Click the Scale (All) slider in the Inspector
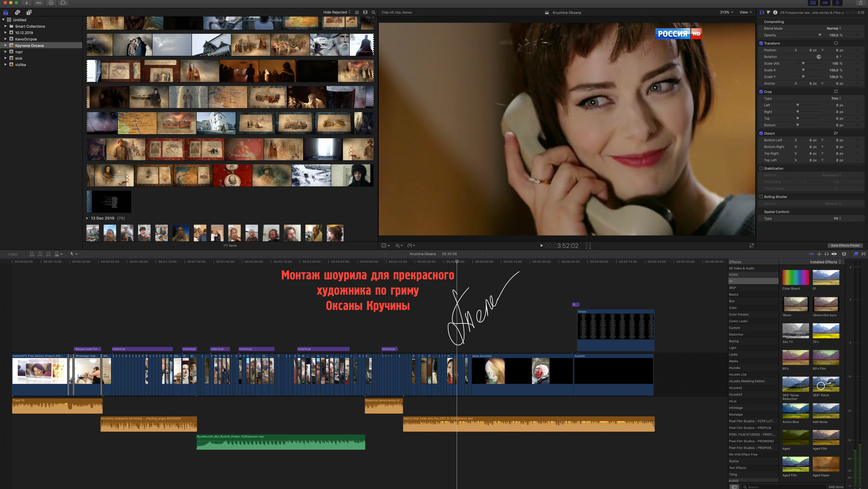The image size is (868, 489). [x=804, y=63]
